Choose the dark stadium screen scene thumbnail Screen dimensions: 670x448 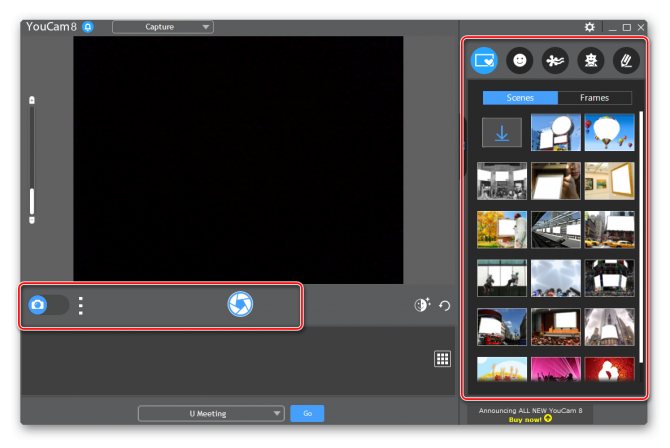tap(609, 278)
